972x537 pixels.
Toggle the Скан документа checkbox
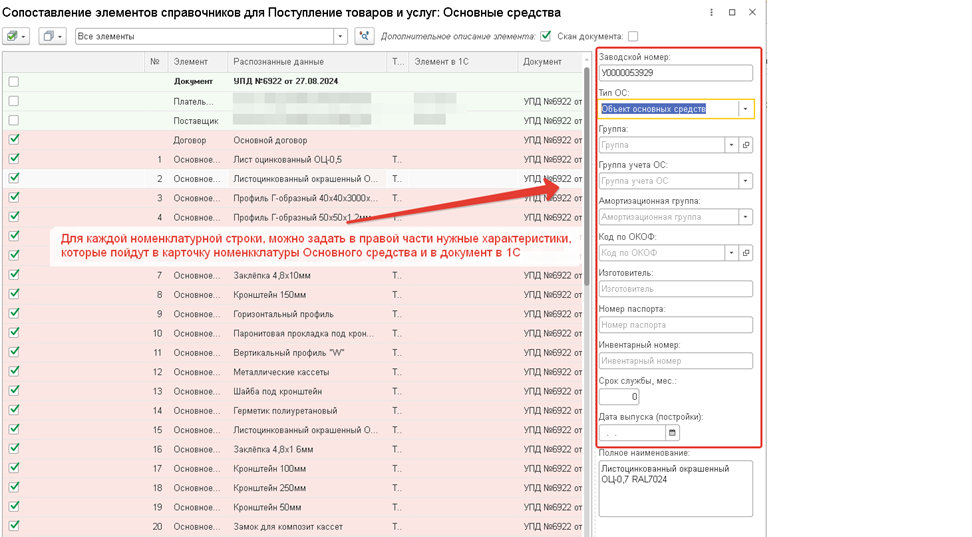[x=633, y=37]
